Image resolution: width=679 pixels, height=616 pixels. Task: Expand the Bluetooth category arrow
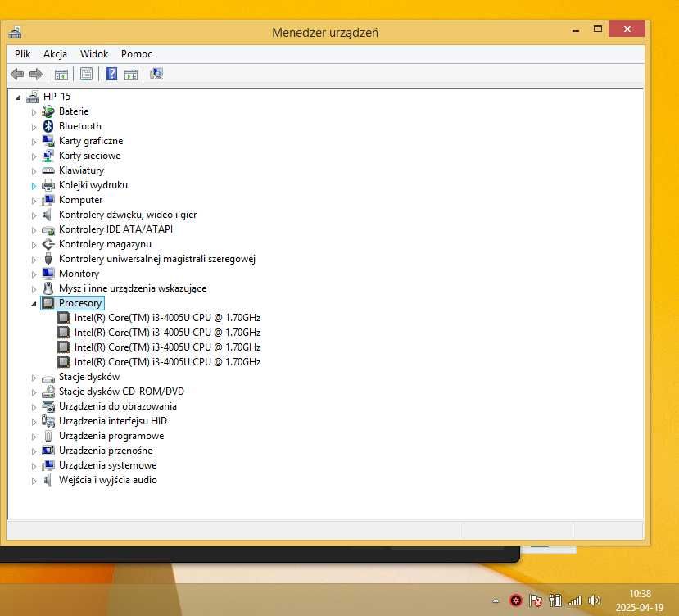pyautogui.click(x=34, y=127)
